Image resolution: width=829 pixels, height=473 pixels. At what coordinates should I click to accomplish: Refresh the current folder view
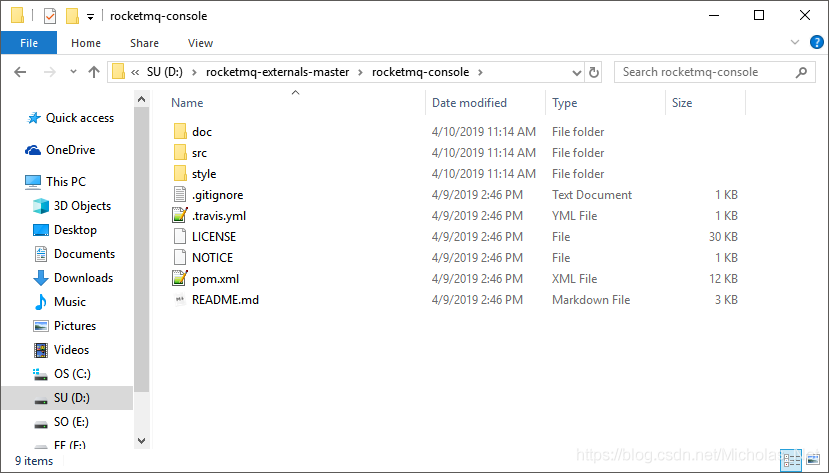[594, 72]
